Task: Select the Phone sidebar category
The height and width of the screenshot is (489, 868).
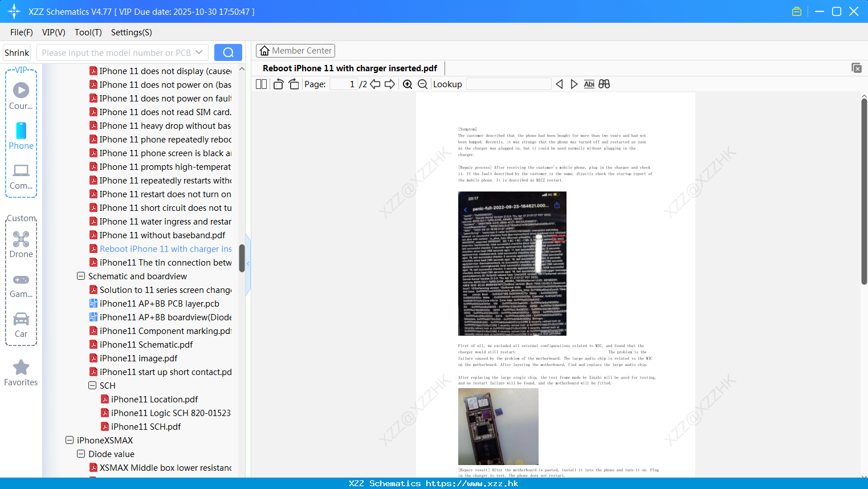Action: 21,136
